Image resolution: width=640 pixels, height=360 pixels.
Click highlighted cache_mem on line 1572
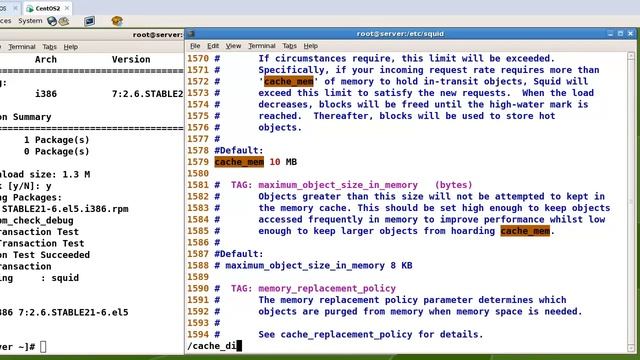tap(289, 82)
